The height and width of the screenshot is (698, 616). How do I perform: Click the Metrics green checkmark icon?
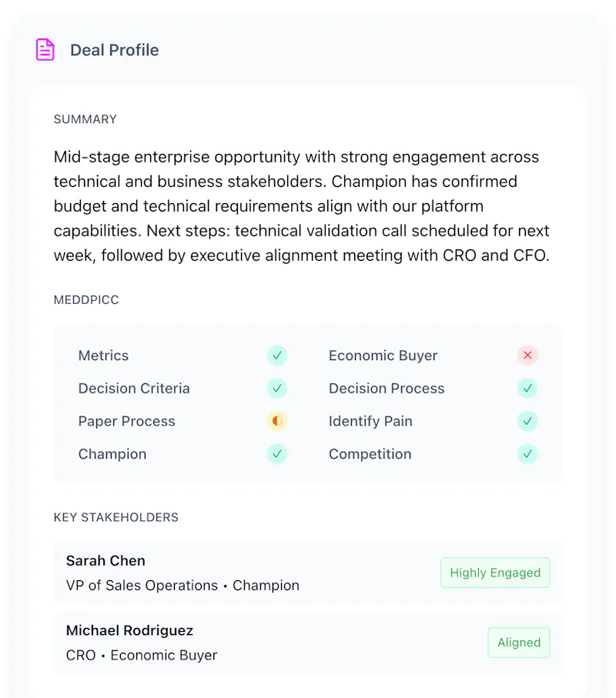(277, 356)
